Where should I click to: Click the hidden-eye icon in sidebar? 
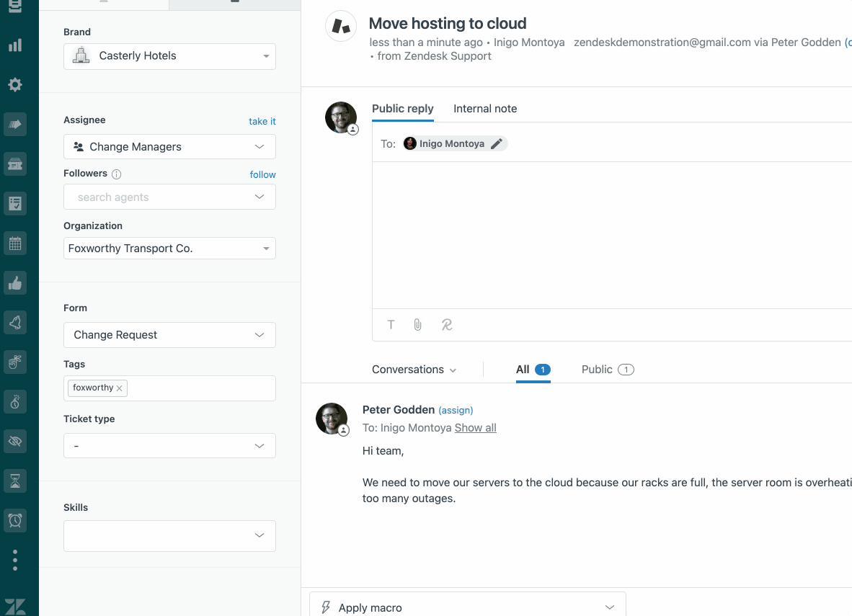(x=16, y=441)
